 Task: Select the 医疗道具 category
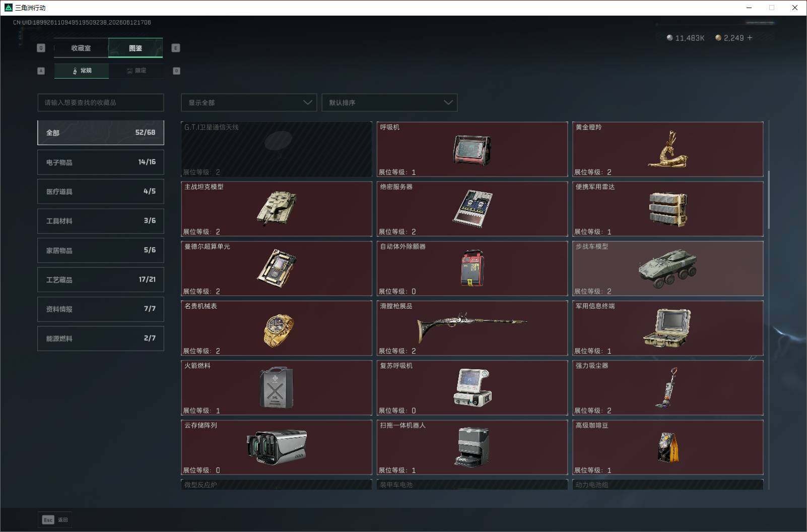101,191
